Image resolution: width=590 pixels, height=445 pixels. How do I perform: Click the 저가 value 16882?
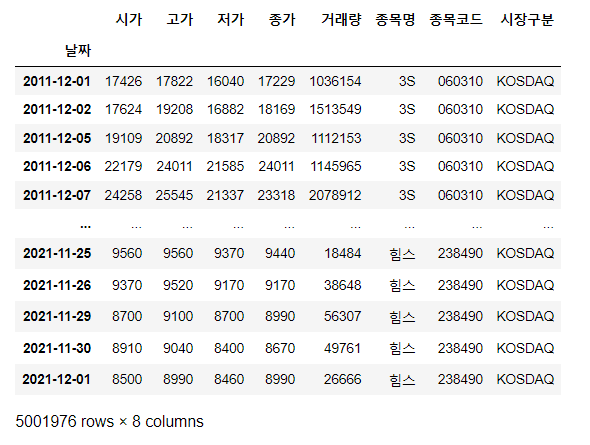coord(225,109)
